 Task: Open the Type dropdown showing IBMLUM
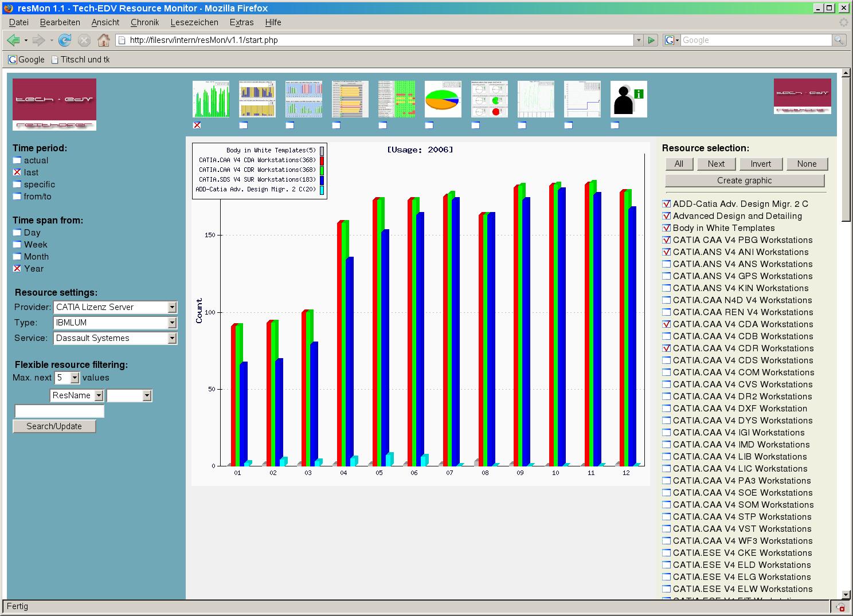tap(115, 323)
